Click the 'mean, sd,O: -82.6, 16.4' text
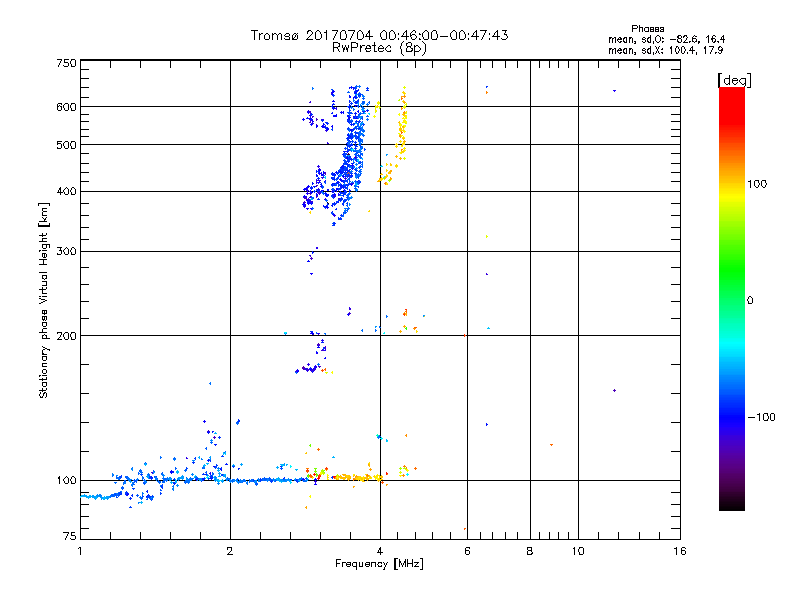This screenshot has height=600, width=800. [x=666, y=39]
